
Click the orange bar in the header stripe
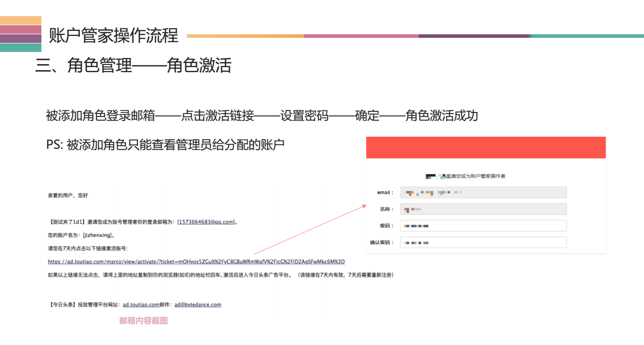coord(246,36)
